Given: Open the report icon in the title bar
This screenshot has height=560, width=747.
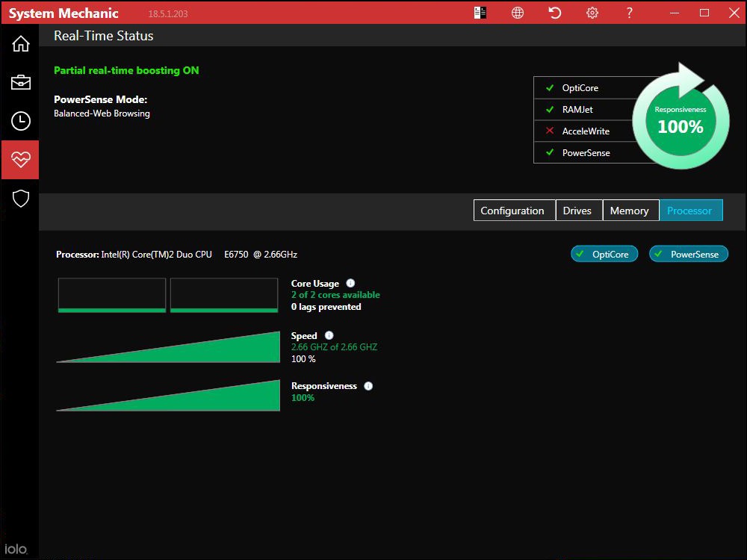Looking at the screenshot, I should pos(480,13).
